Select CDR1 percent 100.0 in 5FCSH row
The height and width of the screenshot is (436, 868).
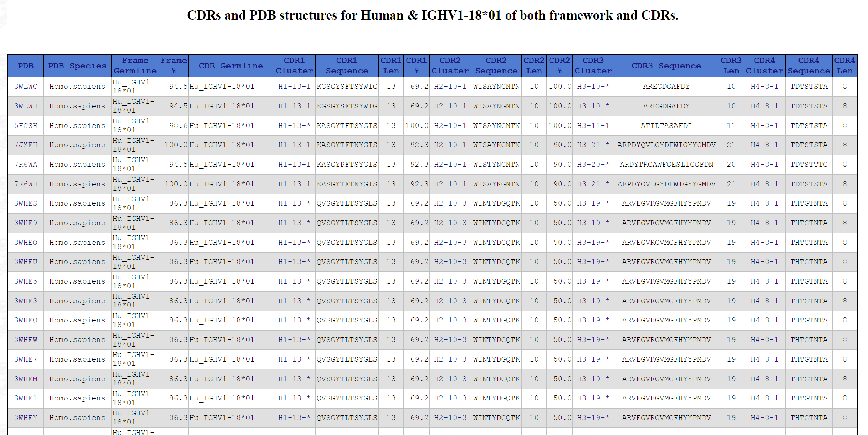tap(417, 126)
